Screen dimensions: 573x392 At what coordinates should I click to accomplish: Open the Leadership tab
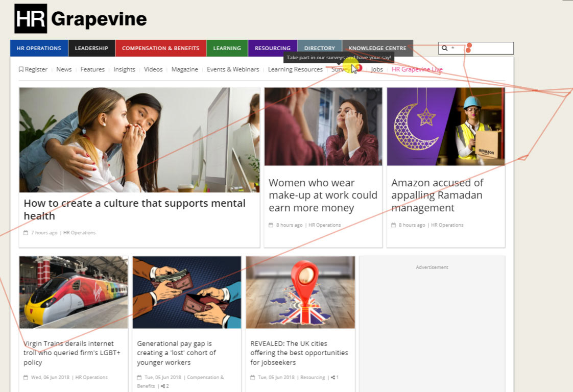92,48
